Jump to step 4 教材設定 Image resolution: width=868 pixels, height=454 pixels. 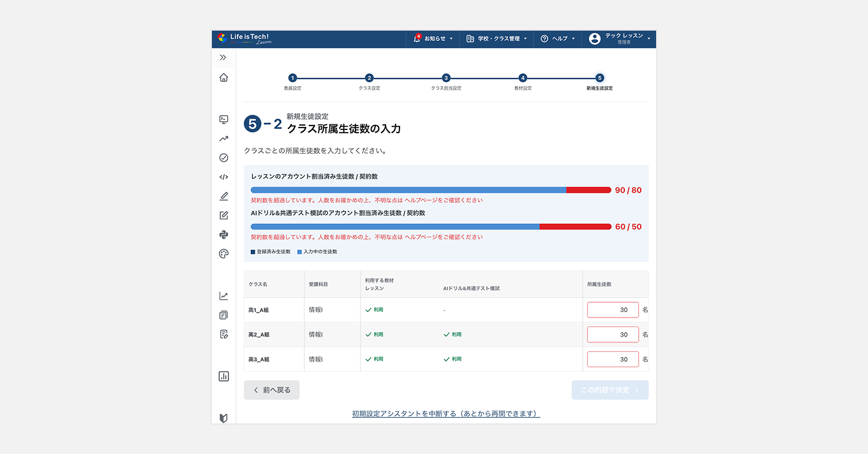(523, 82)
